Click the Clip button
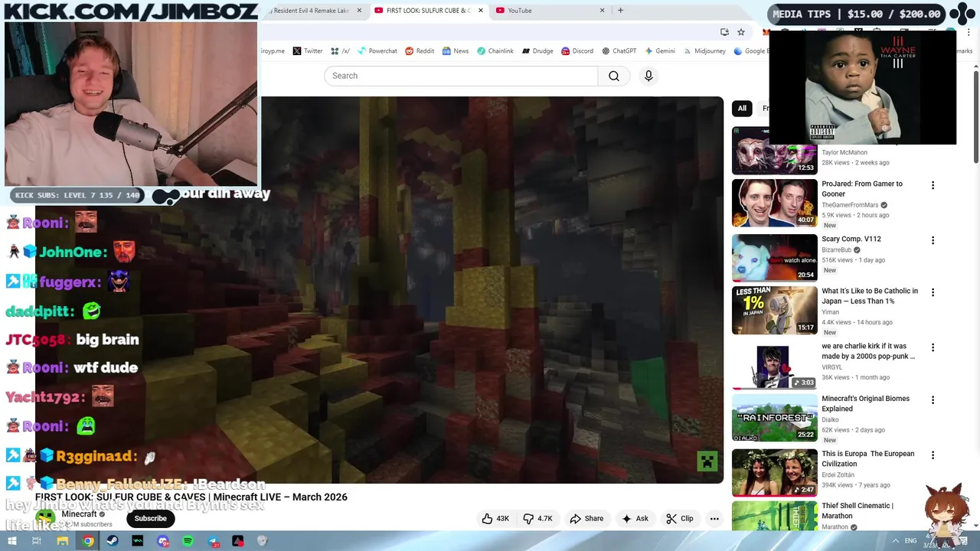Image resolution: width=980 pixels, height=551 pixels. coord(679,519)
